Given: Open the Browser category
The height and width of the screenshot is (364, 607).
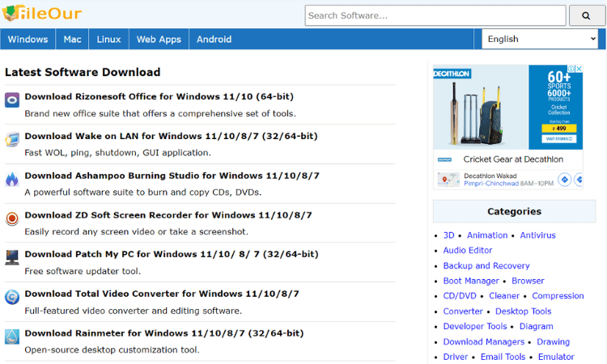Looking at the screenshot, I should 528,281.
